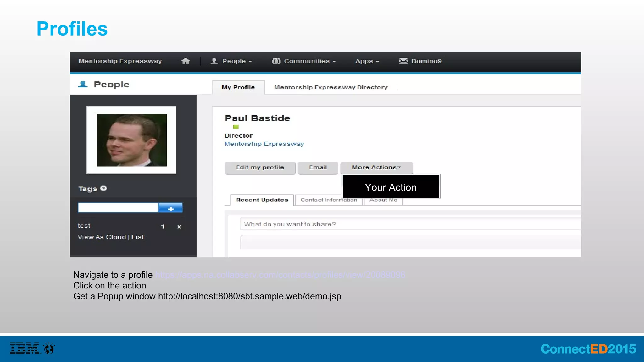644x362 pixels.
Task: Open the Apps dropdown menu
Action: (367, 61)
